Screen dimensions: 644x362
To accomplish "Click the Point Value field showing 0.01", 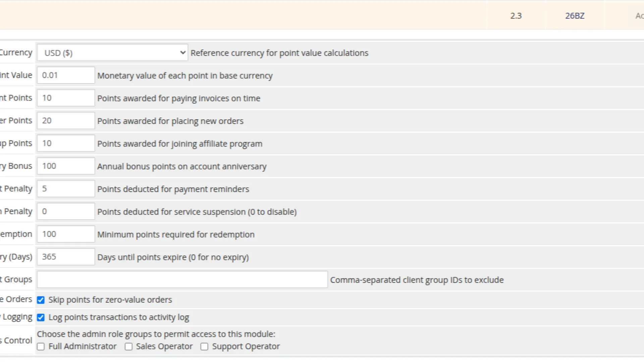I will (66, 75).
